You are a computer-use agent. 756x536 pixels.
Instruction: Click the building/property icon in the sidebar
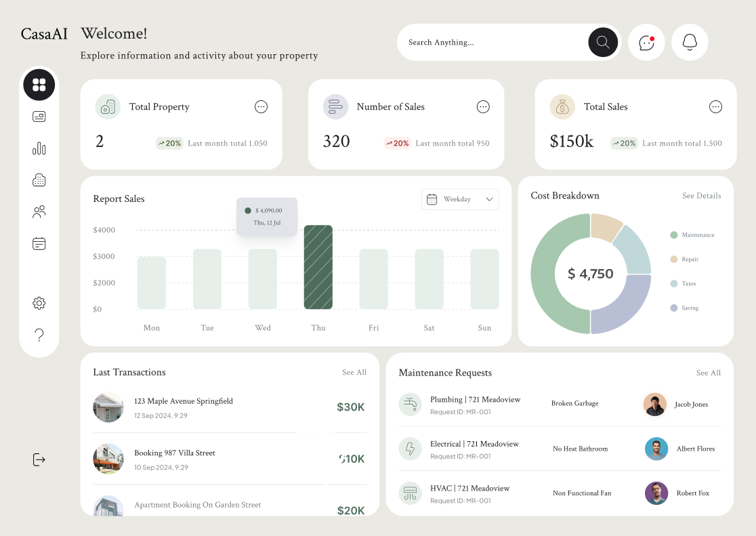[x=39, y=180]
